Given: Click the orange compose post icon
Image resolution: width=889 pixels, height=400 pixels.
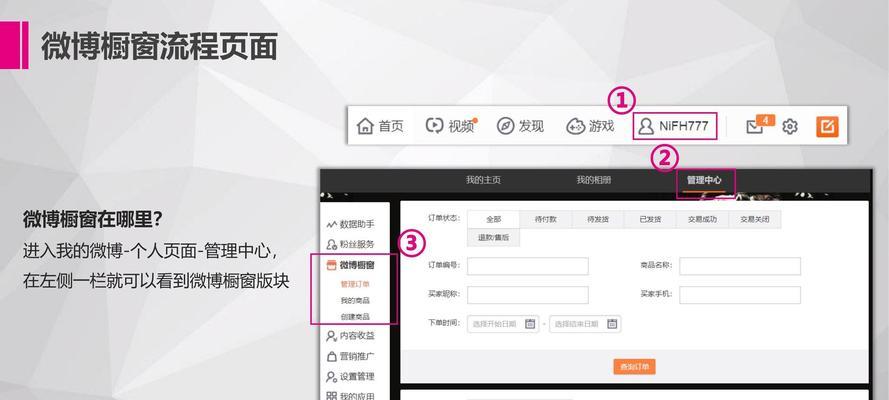Looking at the screenshot, I should click(x=827, y=126).
